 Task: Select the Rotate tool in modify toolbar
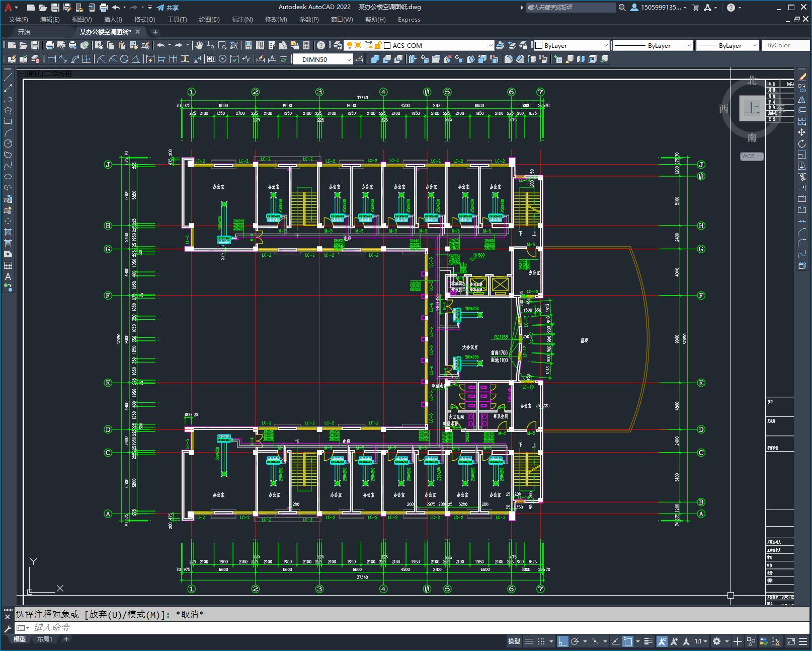point(802,143)
